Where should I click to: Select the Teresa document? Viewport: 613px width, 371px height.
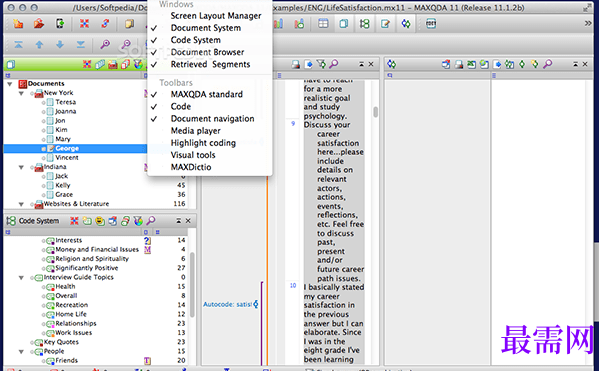[65, 102]
